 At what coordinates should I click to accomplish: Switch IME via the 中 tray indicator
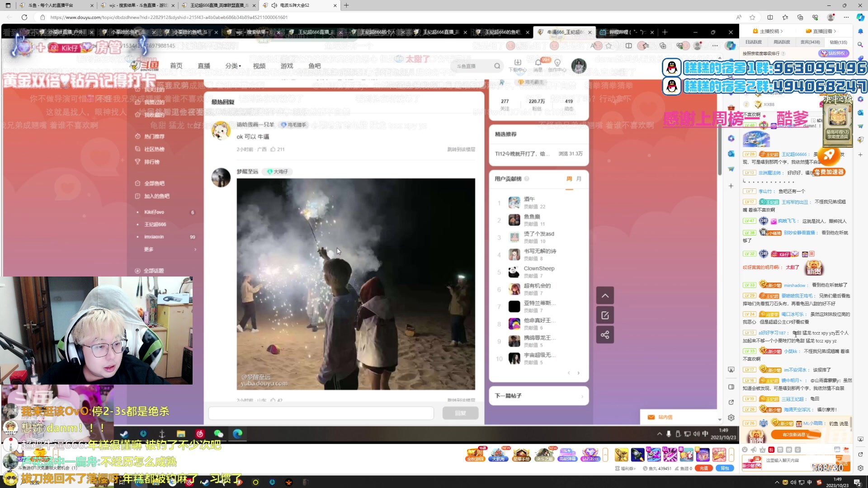coord(810,482)
